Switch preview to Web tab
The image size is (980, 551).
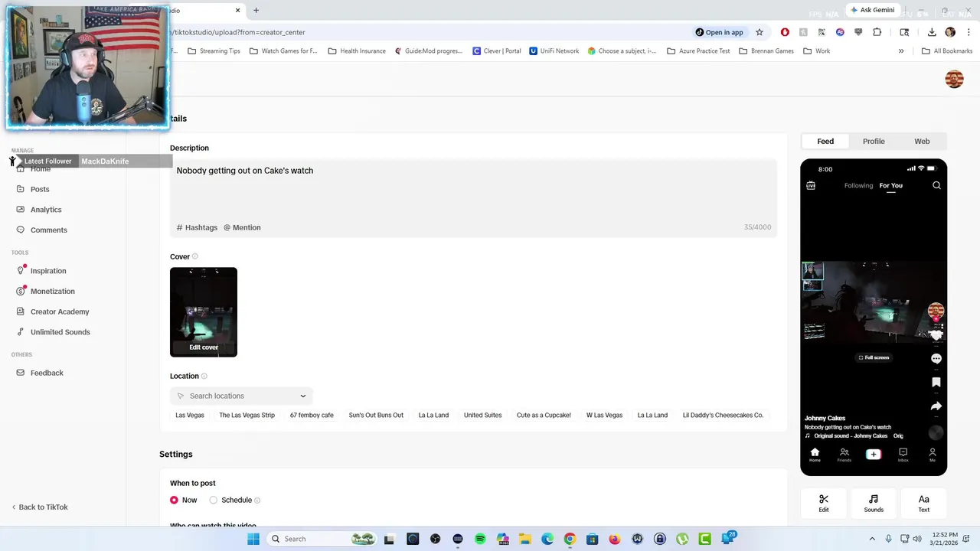(922, 142)
